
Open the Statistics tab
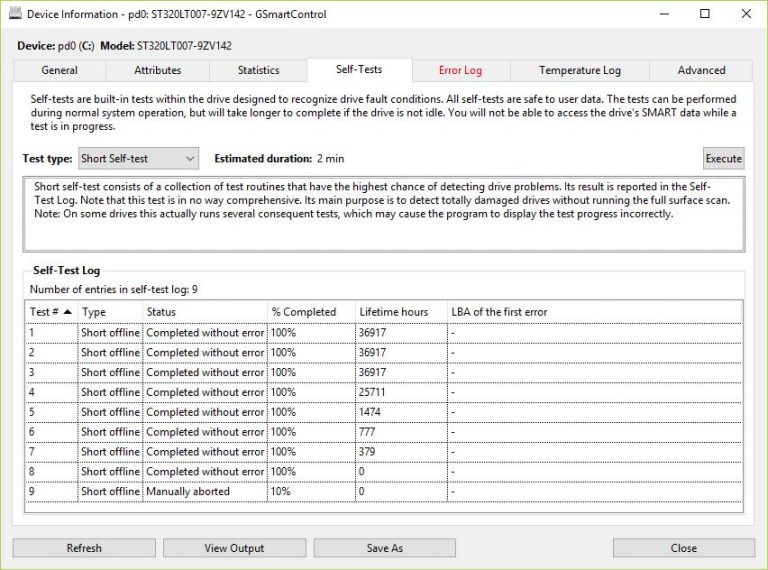[x=258, y=70]
